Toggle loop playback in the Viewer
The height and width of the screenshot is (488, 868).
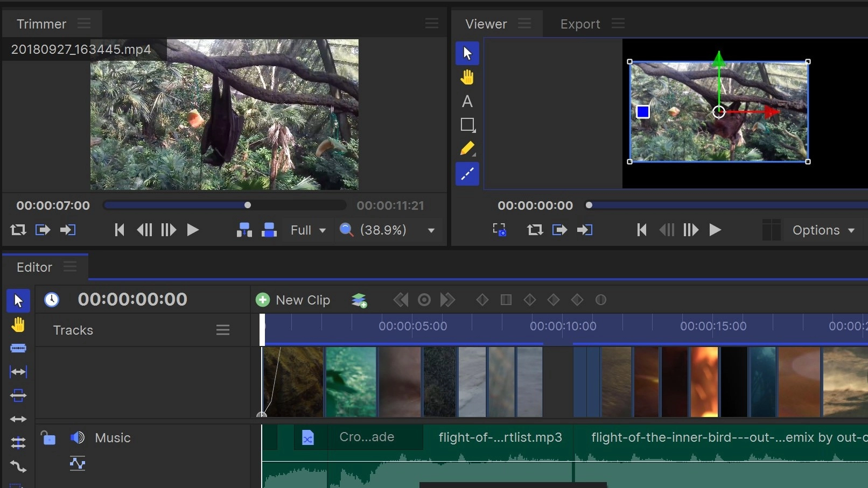pos(535,230)
